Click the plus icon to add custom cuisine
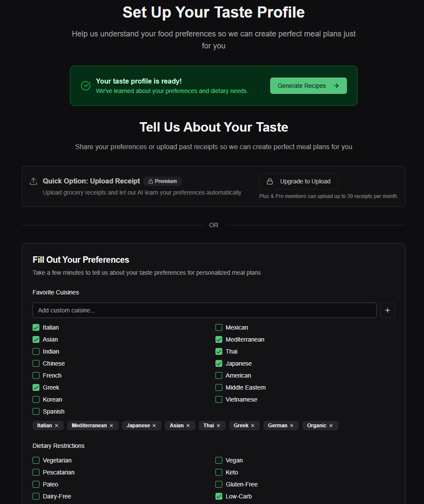 387,310
